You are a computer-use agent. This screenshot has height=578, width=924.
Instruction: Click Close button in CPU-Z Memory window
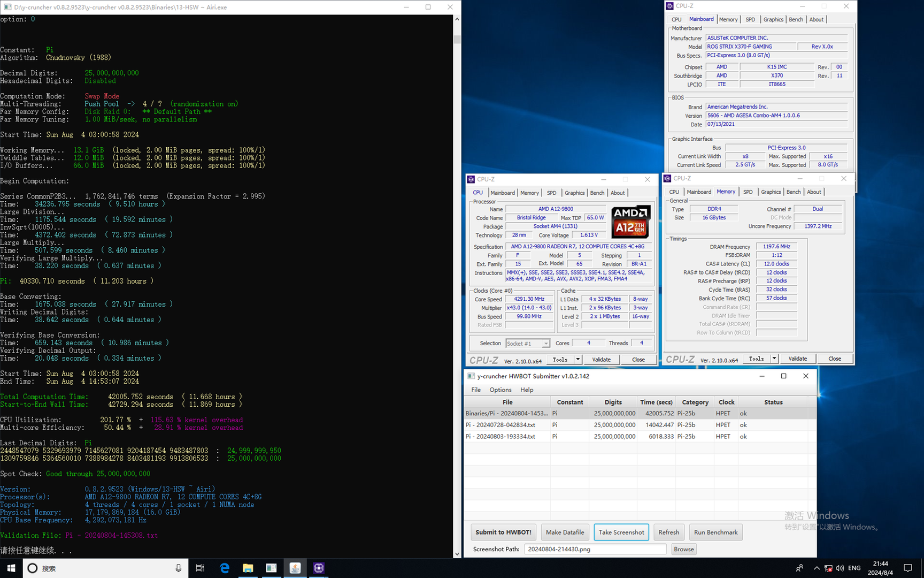coord(835,359)
